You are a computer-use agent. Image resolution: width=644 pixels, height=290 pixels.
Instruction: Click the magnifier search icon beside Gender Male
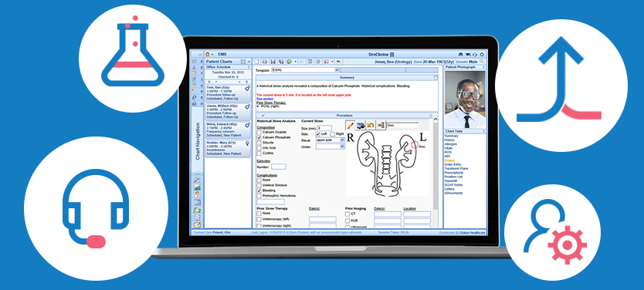tap(482, 62)
